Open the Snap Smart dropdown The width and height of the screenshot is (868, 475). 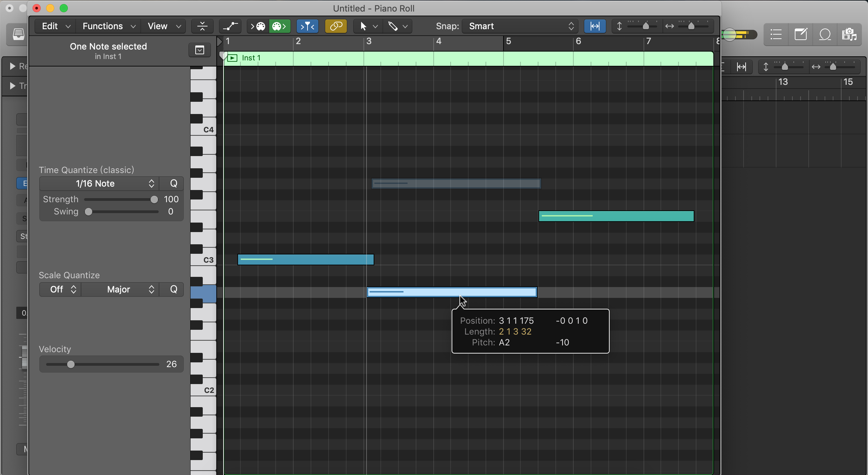[520, 26]
